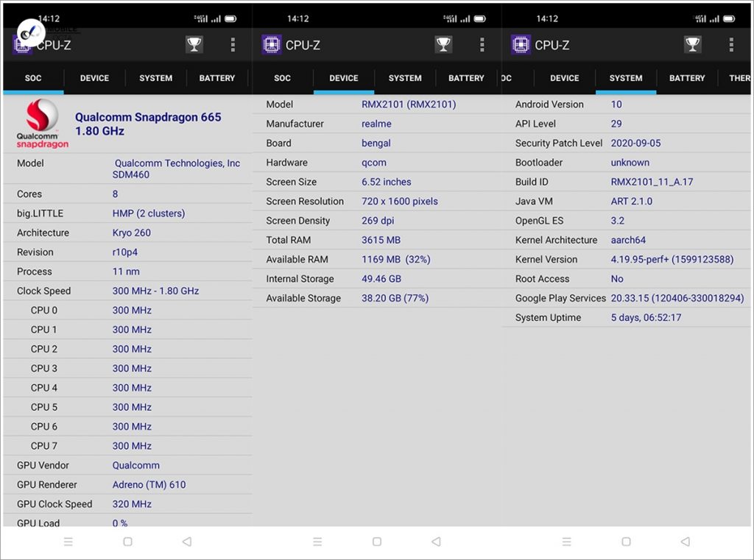Switch to the SOC tab on the middle screen
Viewport: 754px width, 560px height.
[x=282, y=78]
